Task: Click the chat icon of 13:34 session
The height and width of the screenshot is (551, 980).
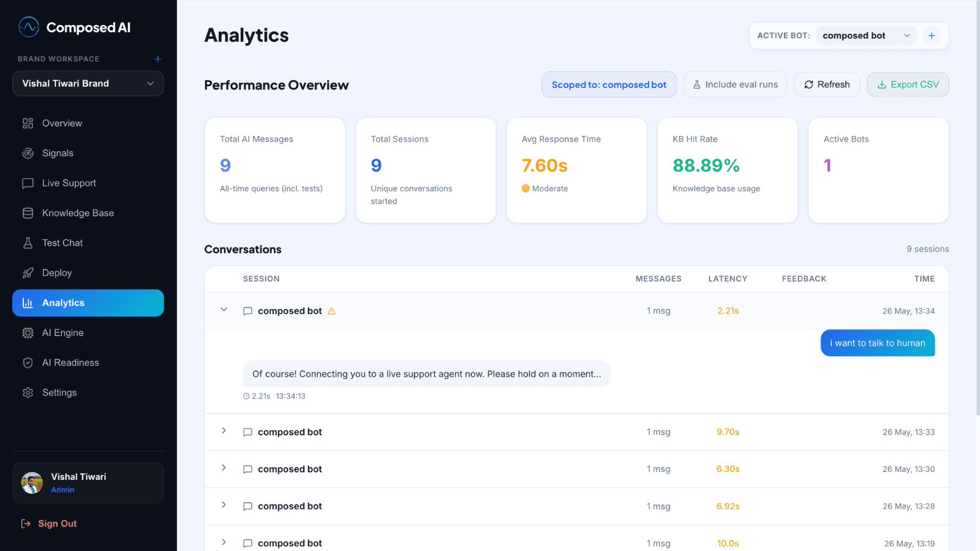Action: (247, 311)
